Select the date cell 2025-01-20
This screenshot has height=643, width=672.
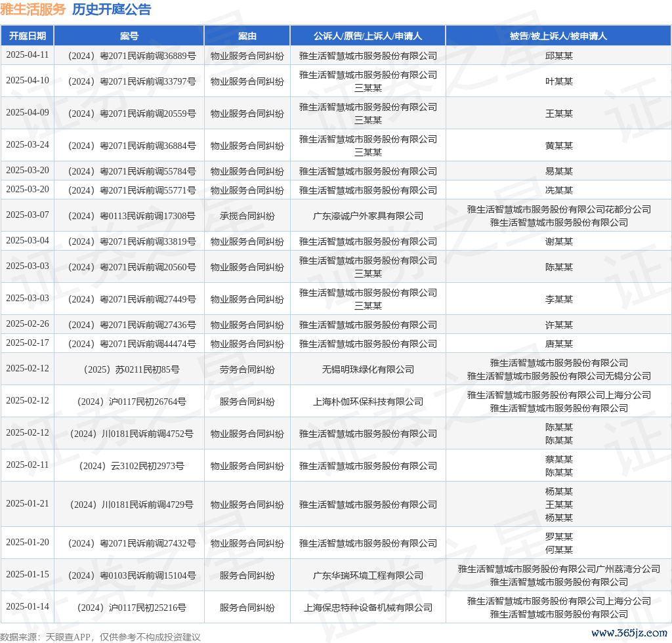click(x=28, y=543)
